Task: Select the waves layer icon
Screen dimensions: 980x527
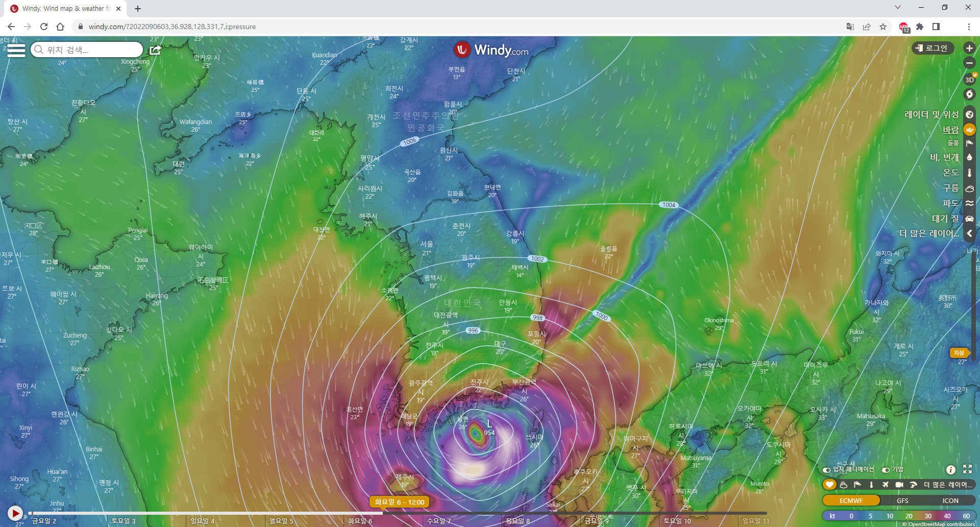Action: pos(969,203)
